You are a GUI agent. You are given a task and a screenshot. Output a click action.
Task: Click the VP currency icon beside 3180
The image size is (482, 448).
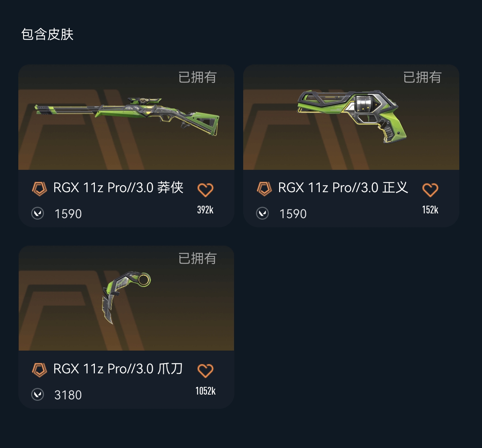tap(38, 395)
